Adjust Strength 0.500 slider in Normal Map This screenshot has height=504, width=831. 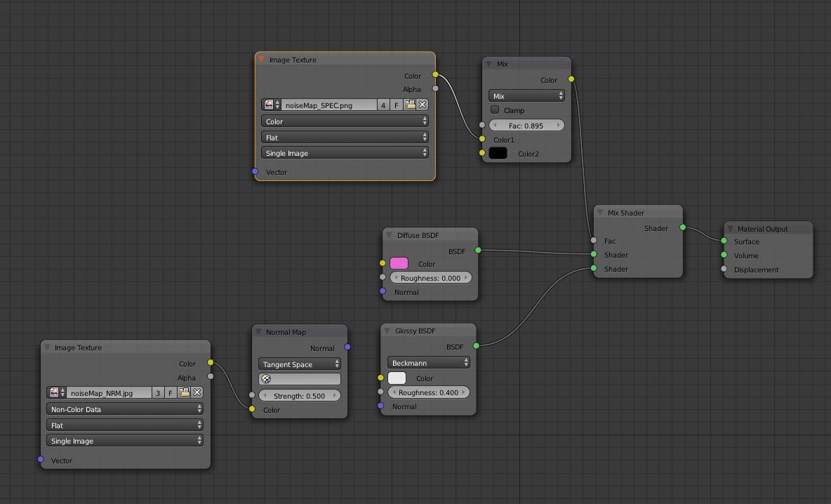pos(300,395)
